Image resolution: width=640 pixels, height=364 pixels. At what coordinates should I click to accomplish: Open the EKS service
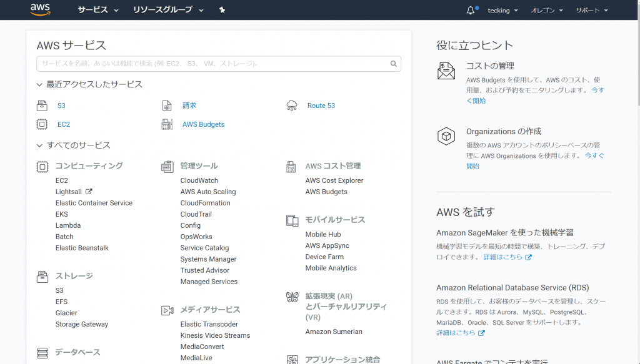[x=62, y=214]
